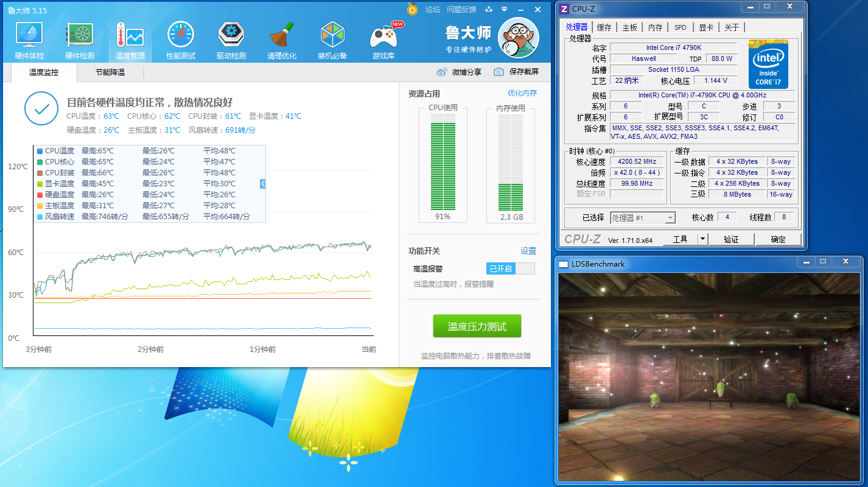Click the blue check status circle icon
Screen dimensions: 868x487
(41, 109)
